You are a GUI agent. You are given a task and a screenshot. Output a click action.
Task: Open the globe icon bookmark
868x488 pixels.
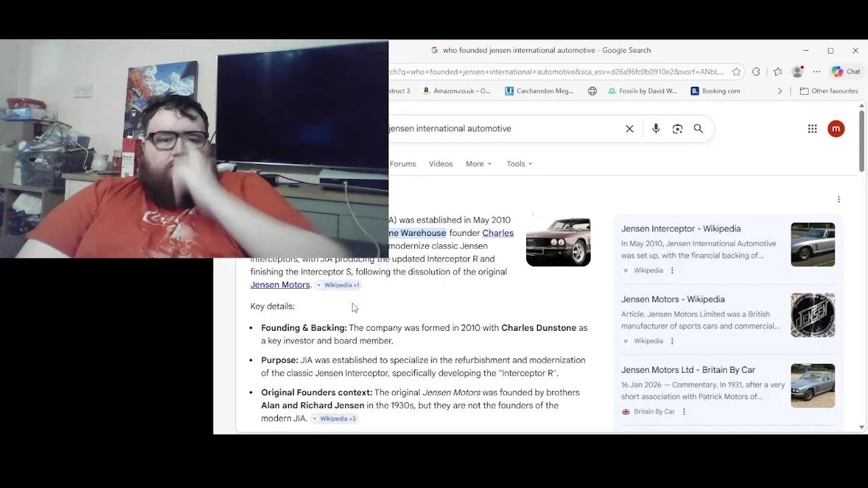[593, 91]
